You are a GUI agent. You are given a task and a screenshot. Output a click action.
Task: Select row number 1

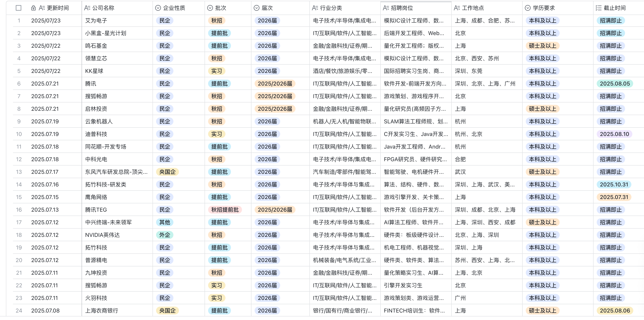click(19, 20)
